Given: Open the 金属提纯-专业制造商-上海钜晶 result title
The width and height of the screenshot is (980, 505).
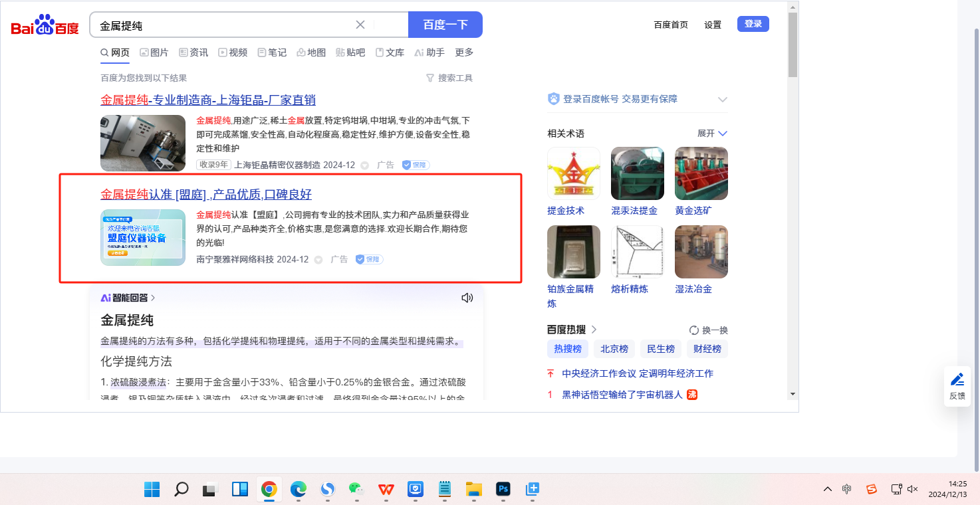Looking at the screenshot, I should pyautogui.click(x=208, y=100).
